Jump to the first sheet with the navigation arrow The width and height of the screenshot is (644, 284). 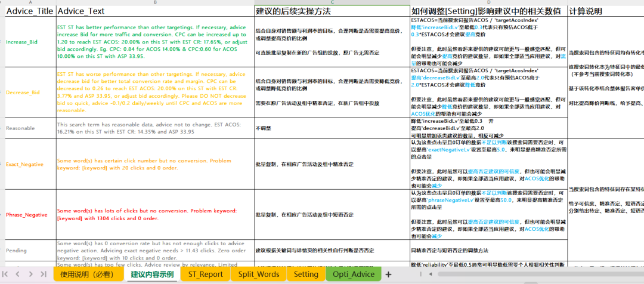click(5, 274)
